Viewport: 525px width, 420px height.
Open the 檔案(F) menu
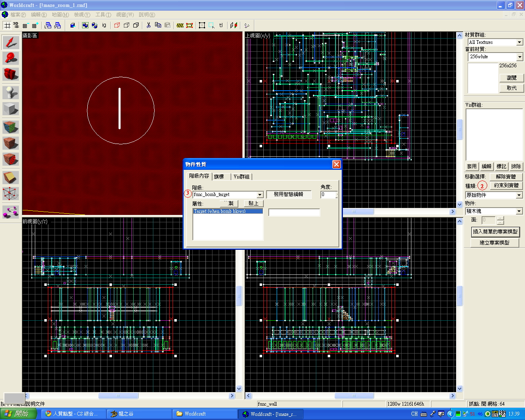point(18,14)
